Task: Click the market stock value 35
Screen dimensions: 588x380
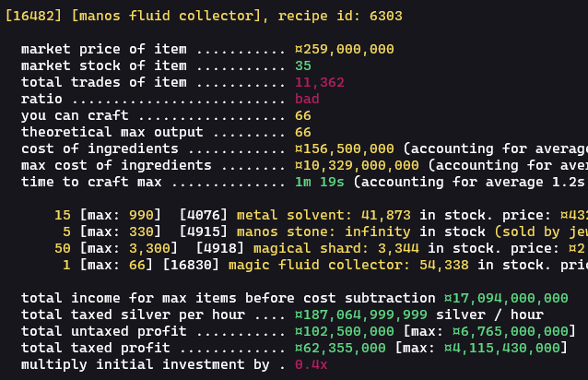Action: [x=303, y=66]
